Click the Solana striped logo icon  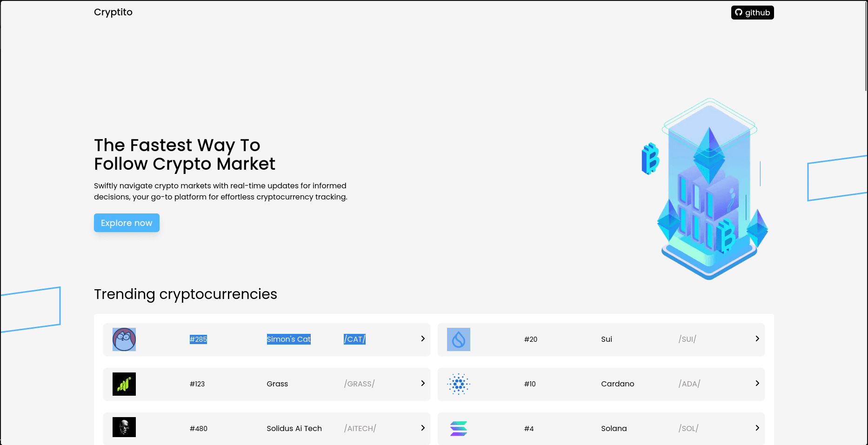pyautogui.click(x=458, y=428)
